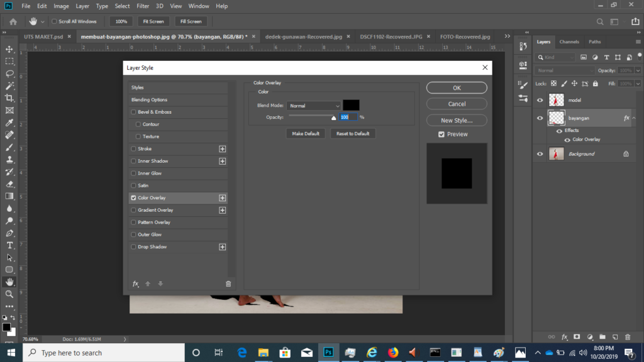Open File Explorer from the taskbar
Screen dimensions: 644x362
pyautogui.click(x=264, y=353)
